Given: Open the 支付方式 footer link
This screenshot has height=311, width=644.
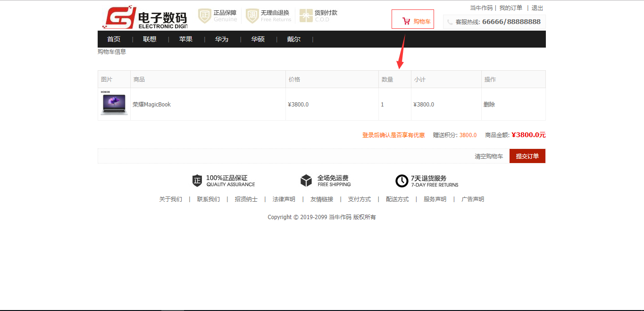Looking at the screenshot, I should (x=360, y=199).
